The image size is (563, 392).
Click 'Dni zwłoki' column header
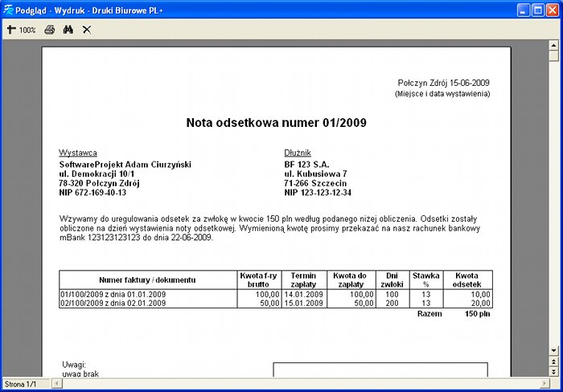tap(392, 280)
